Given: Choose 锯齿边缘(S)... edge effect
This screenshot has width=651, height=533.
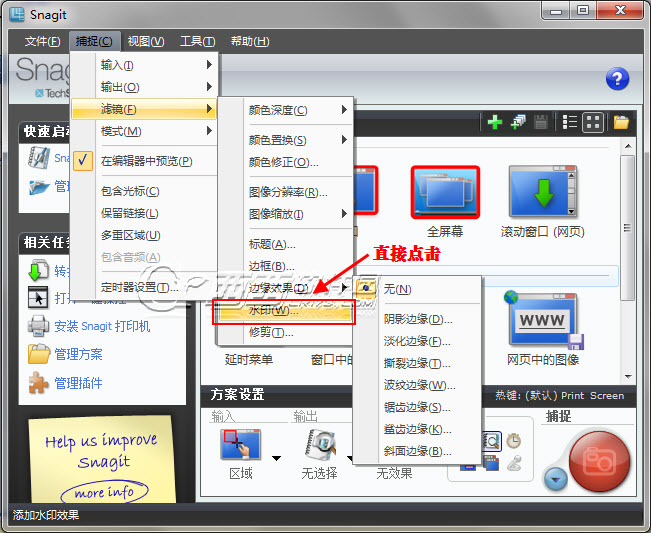Looking at the screenshot, I should (x=417, y=407).
